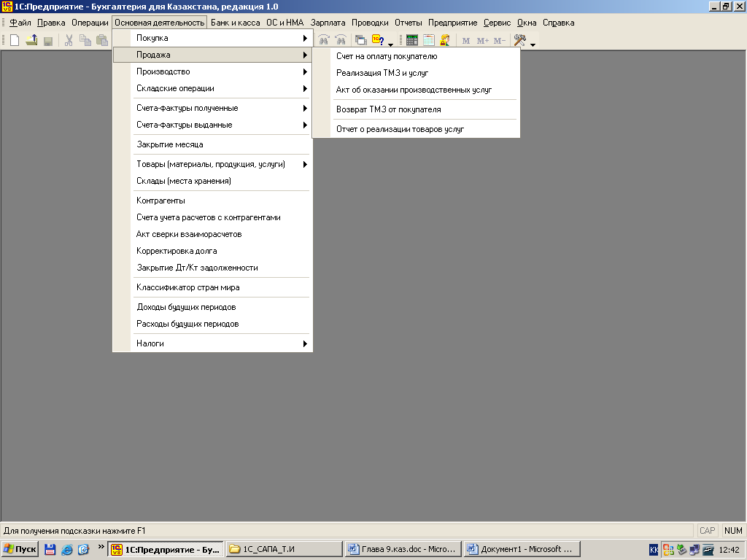
Task: Choose Отчет о реализации товаров услуг
Action: click(x=416, y=129)
